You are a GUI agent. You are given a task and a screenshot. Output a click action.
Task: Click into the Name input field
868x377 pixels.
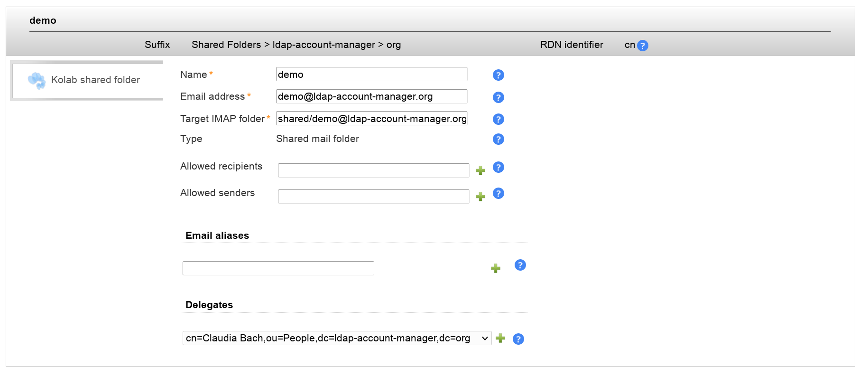[x=371, y=75]
